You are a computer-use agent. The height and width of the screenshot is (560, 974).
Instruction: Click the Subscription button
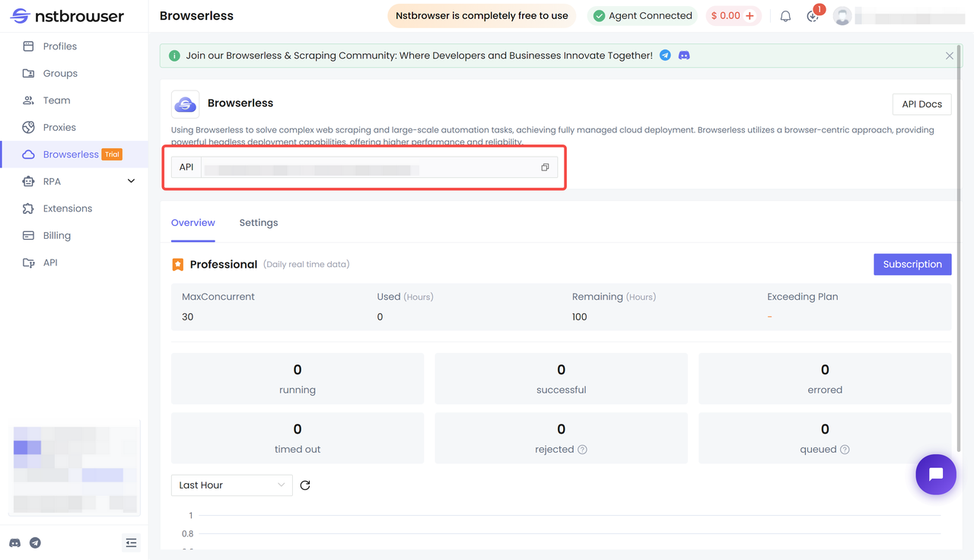pos(912,264)
